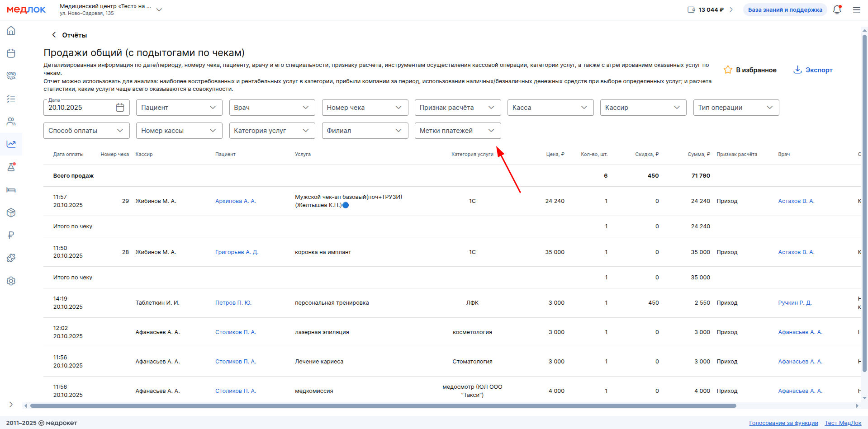This screenshot has width=868, height=429.
Task: Open the settings gear icon in sidebar
Action: pyautogui.click(x=11, y=281)
